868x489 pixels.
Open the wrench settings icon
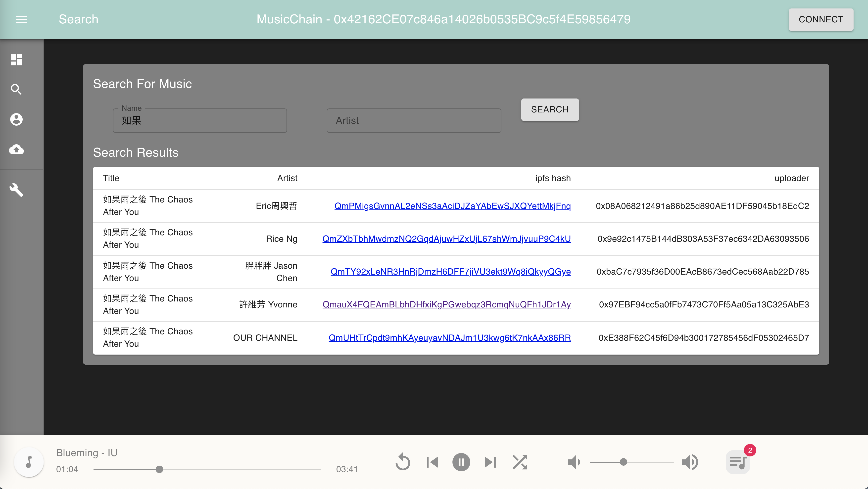(x=16, y=190)
